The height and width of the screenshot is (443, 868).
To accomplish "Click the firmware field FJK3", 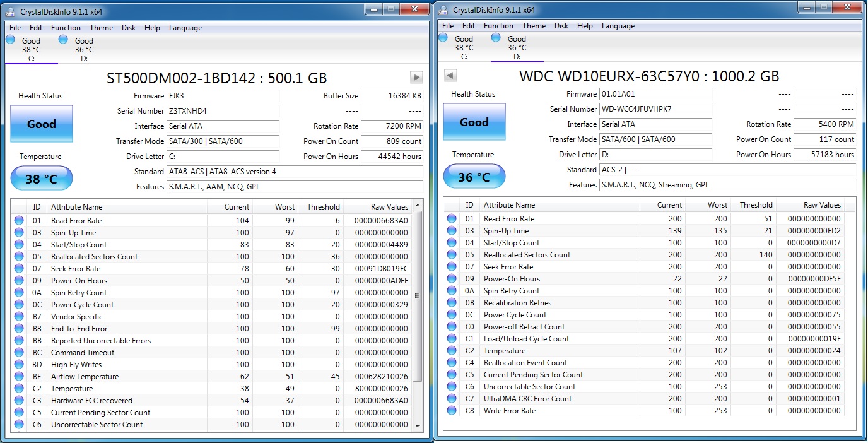I will (223, 96).
